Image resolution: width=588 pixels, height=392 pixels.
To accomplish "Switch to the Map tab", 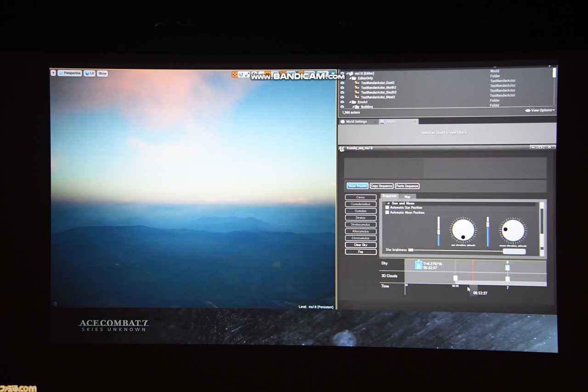I will tap(407, 196).
